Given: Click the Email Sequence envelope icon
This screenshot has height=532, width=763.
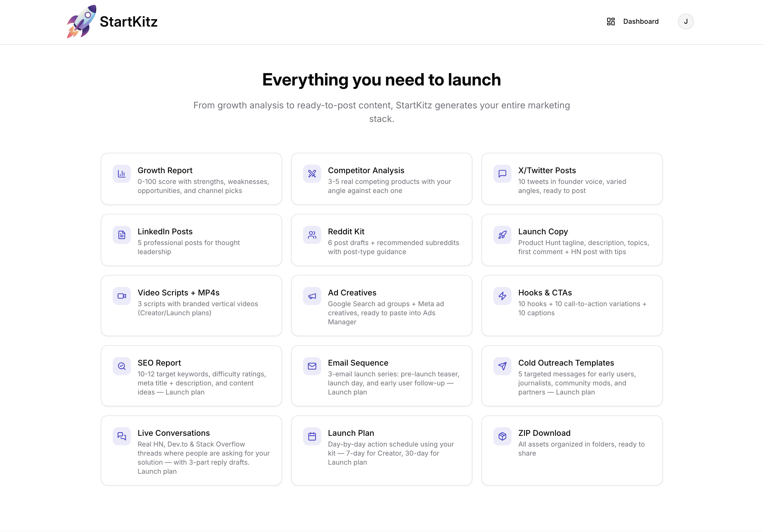Looking at the screenshot, I should pyautogui.click(x=312, y=366).
